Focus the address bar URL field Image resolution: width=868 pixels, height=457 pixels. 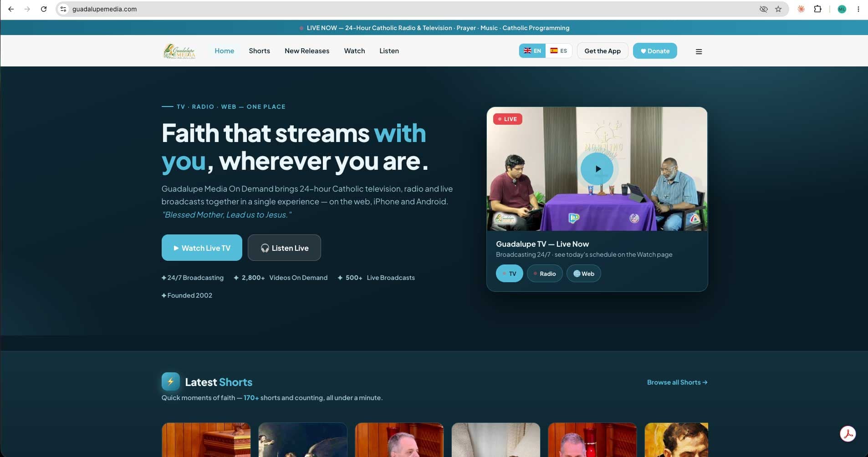tap(410, 9)
